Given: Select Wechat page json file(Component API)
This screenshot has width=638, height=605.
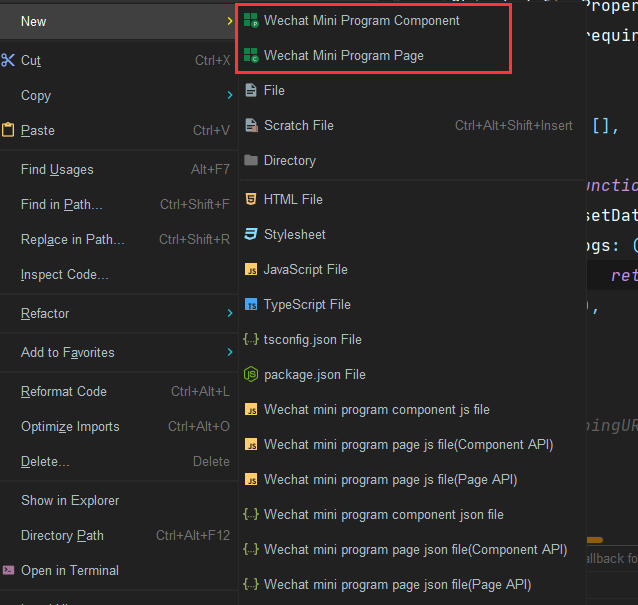Looking at the screenshot, I should pyautogui.click(x=412, y=549).
